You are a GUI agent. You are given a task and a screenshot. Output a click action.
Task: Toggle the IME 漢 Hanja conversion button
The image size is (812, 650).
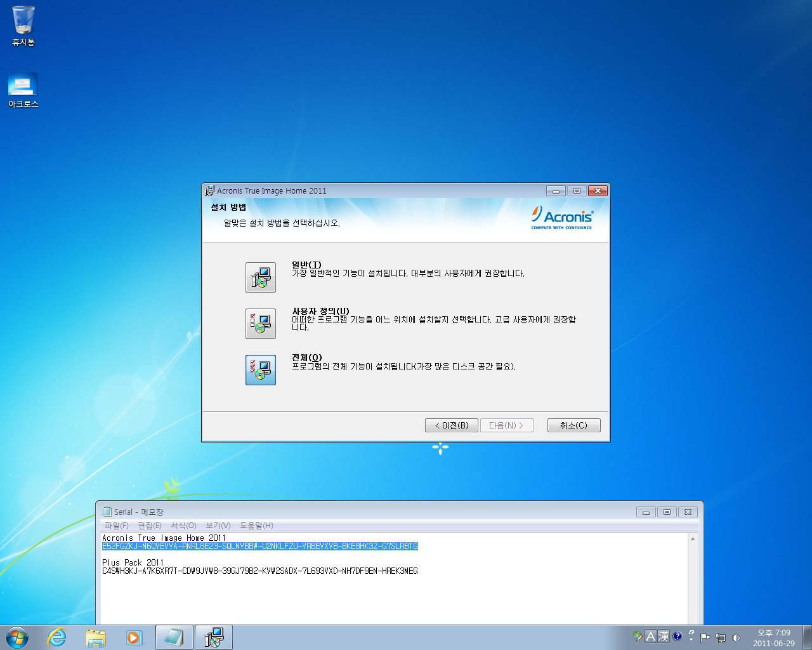click(664, 636)
